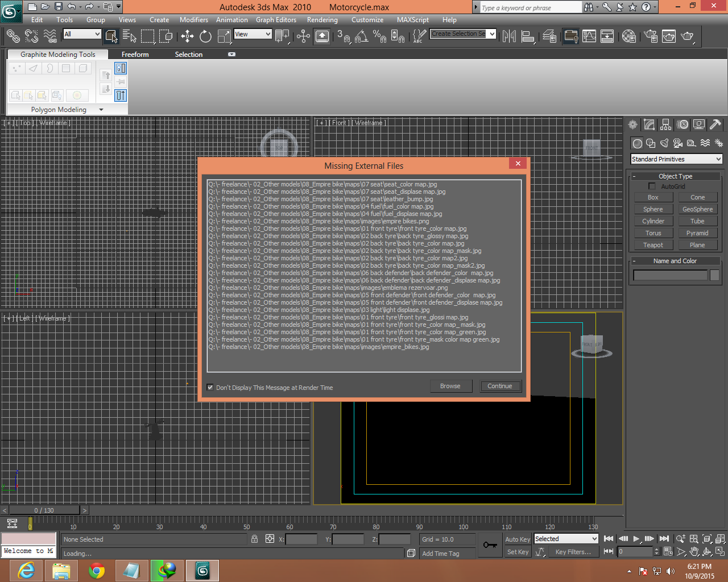Select the Shapes category icon
728x582 pixels.
pos(651,143)
